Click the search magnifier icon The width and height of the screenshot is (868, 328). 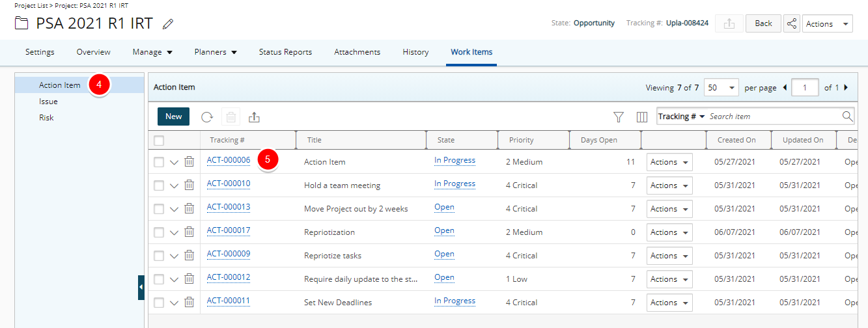coord(847,116)
